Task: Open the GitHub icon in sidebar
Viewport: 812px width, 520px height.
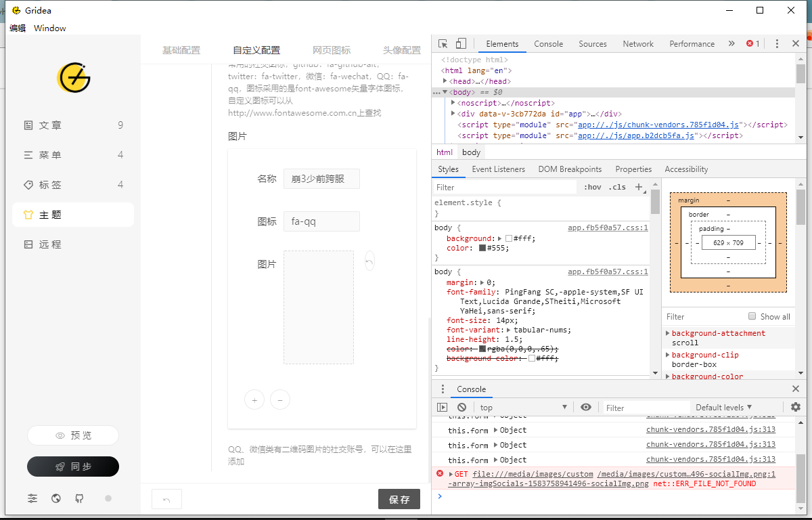Action: 79,498
